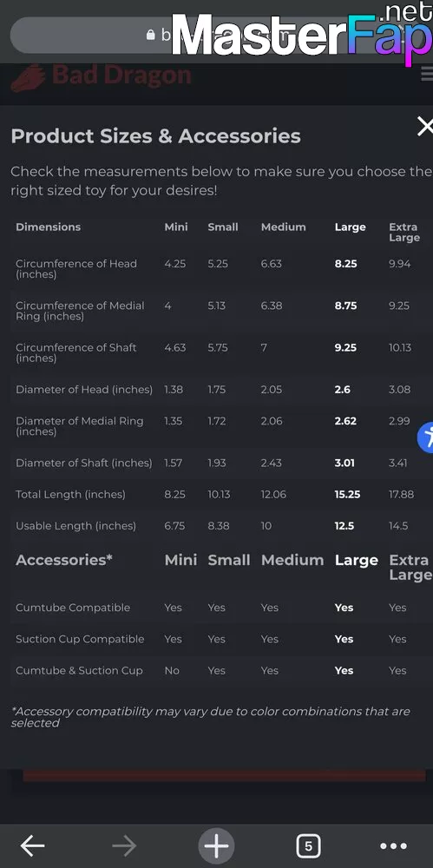Open the tab switcher showing 5
Screen dimensions: 433x868
[x=308, y=845]
